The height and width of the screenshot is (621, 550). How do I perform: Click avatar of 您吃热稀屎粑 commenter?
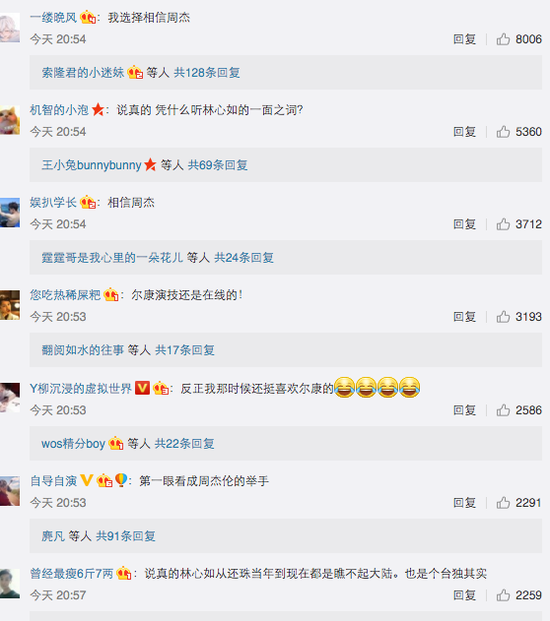click(10, 305)
